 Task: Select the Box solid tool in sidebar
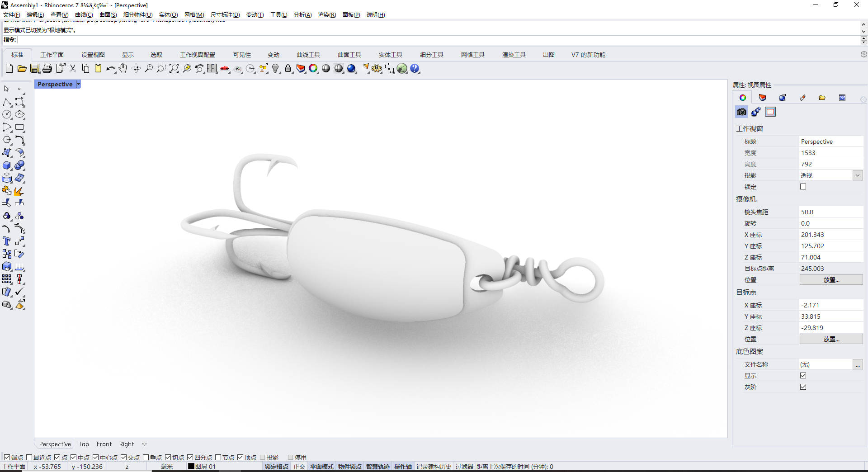tap(7, 165)
